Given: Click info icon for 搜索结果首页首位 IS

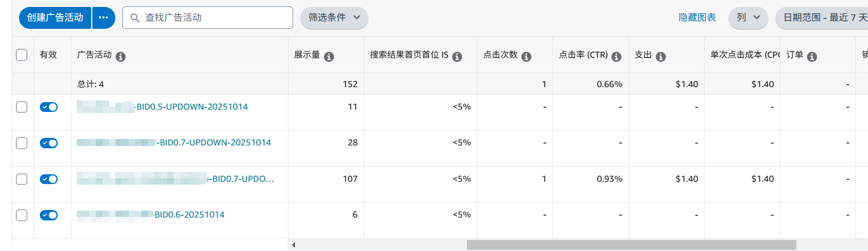Looking at the screenshot, I should tap(457, 57).
